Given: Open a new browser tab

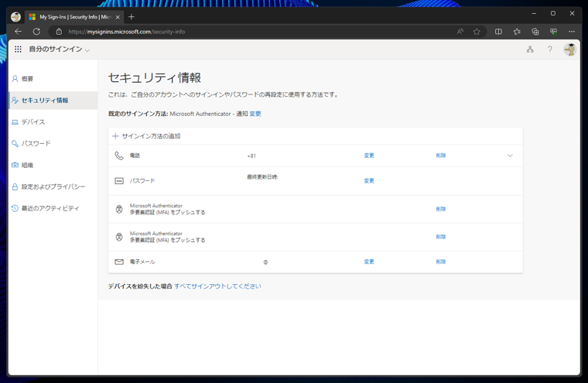Looking at the screenshot, I should pos(132,17).
